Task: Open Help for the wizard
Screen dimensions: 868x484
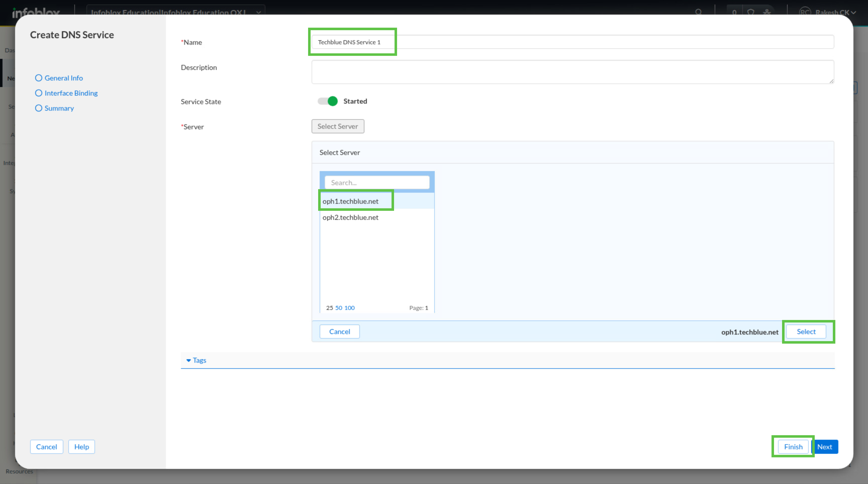Action: coord(81,447)
